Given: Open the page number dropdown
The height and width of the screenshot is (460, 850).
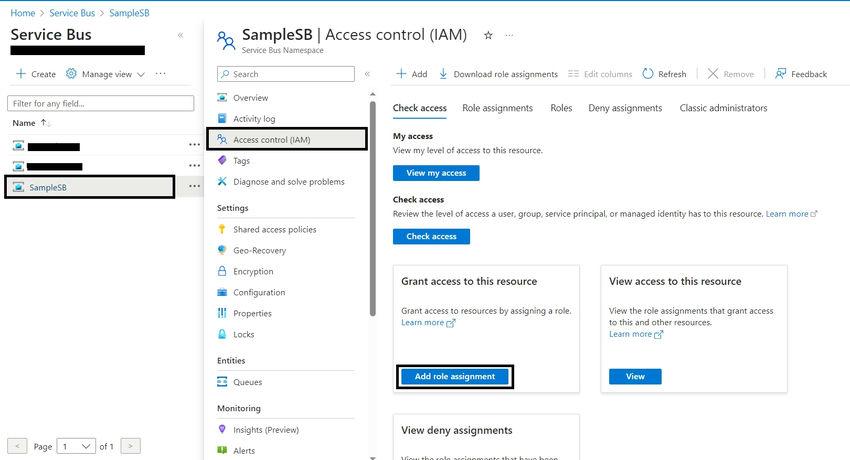Looking at the screenshot, I should click(x=76, y=446).
